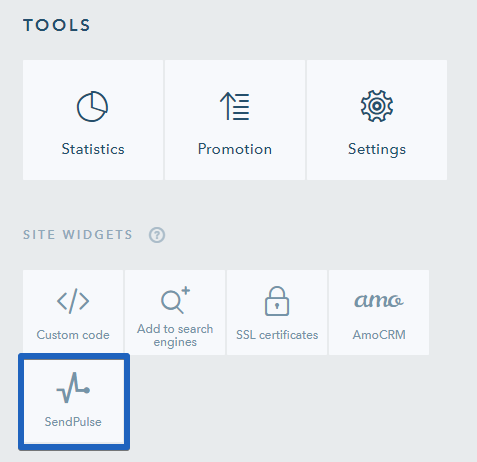This screenshot has width=477, height=462.
Task: Open the Custom code widget
Action: tap(73, 312)
